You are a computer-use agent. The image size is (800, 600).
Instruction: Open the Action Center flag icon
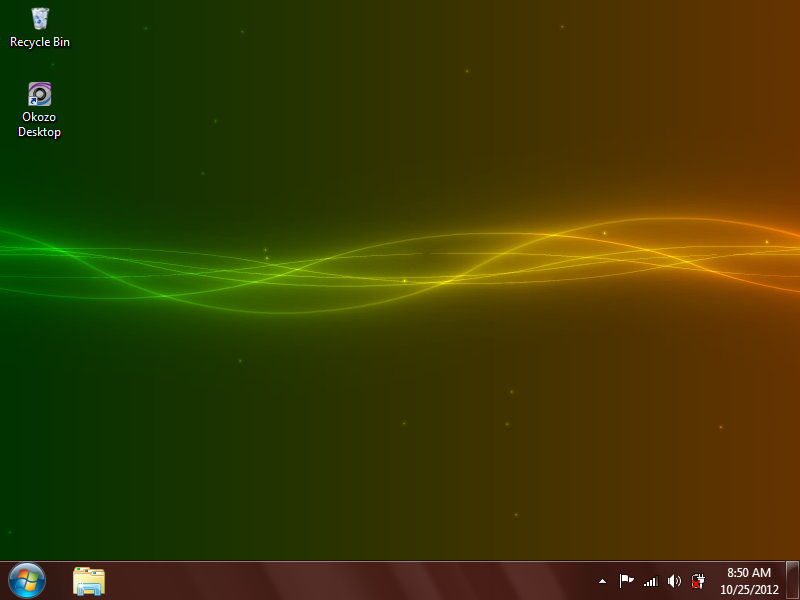click(626, 581)
